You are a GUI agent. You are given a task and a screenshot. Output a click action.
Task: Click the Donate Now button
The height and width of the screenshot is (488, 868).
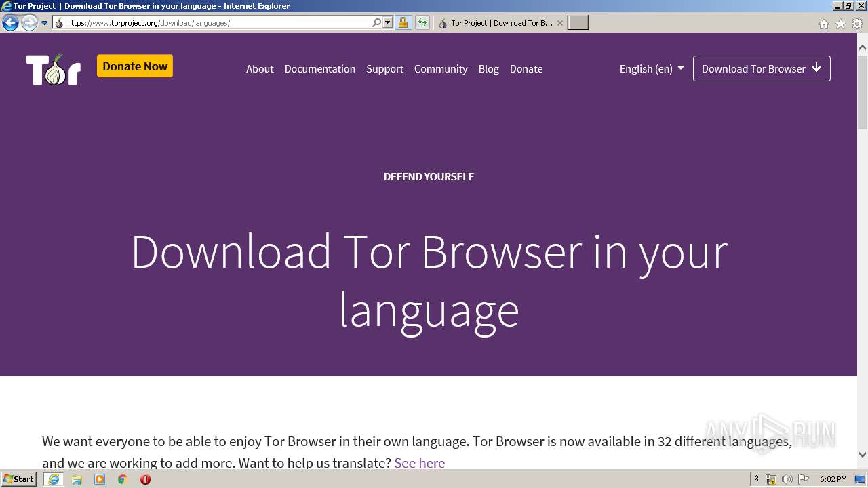click(x=135, y=66)
